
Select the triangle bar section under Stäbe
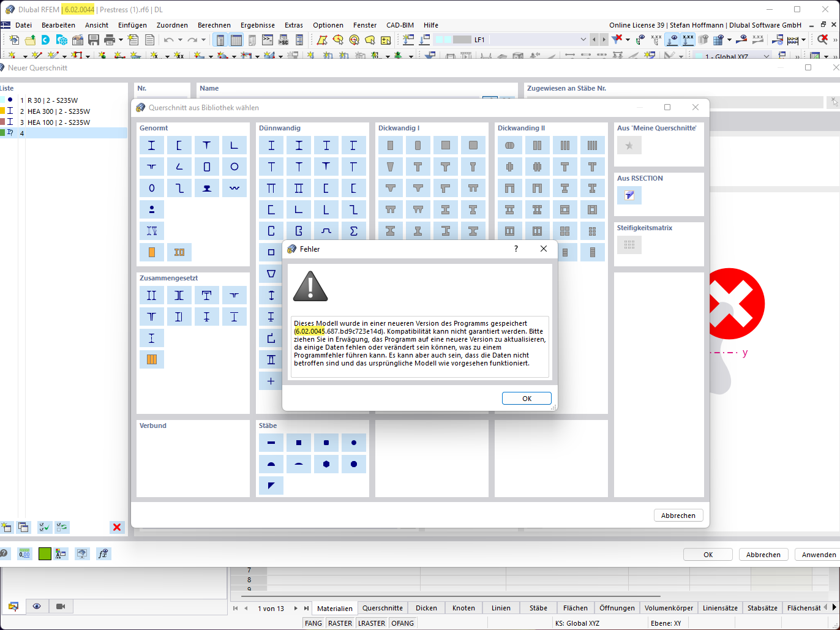coord(271,486)
